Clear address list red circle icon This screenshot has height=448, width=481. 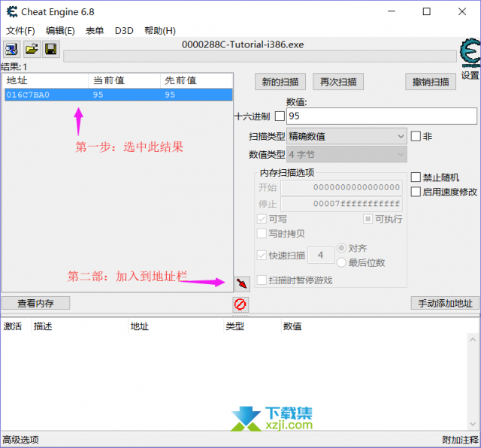coord(240,304)
